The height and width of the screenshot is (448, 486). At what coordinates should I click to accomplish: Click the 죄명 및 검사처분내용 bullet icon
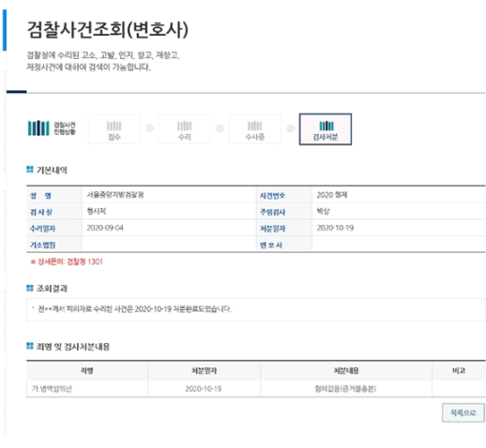30,346
